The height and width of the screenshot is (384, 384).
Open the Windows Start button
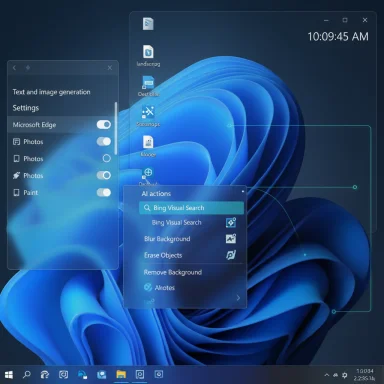pyautogui.click(x=9, y=375)
